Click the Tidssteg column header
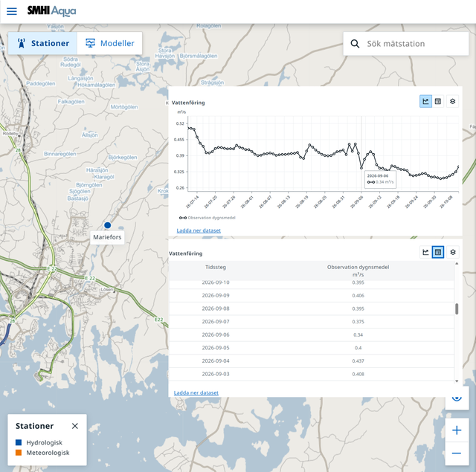The width and height of the screenshot is (476, 472). pos(216,268)
